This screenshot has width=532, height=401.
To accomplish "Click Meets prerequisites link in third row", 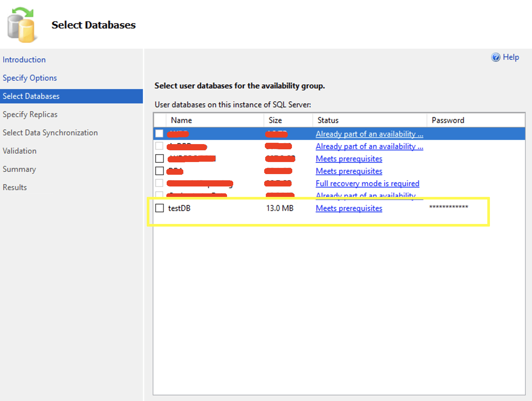I will [349, 159].
